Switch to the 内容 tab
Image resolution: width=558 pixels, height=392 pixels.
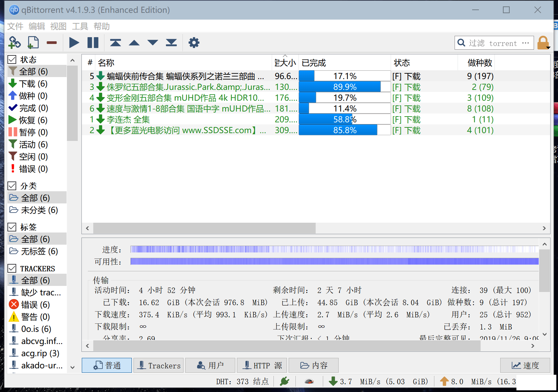pos(314,365)
